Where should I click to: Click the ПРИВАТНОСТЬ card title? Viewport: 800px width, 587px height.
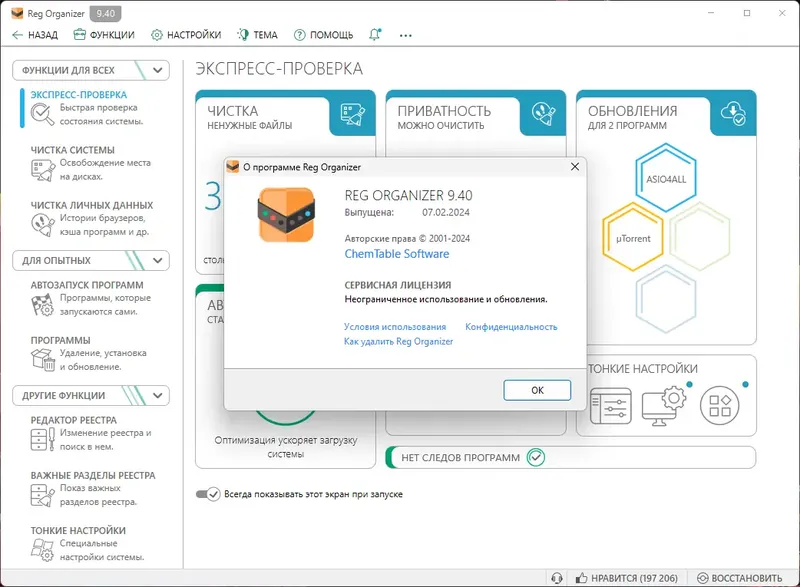click(x=444, y=111)
